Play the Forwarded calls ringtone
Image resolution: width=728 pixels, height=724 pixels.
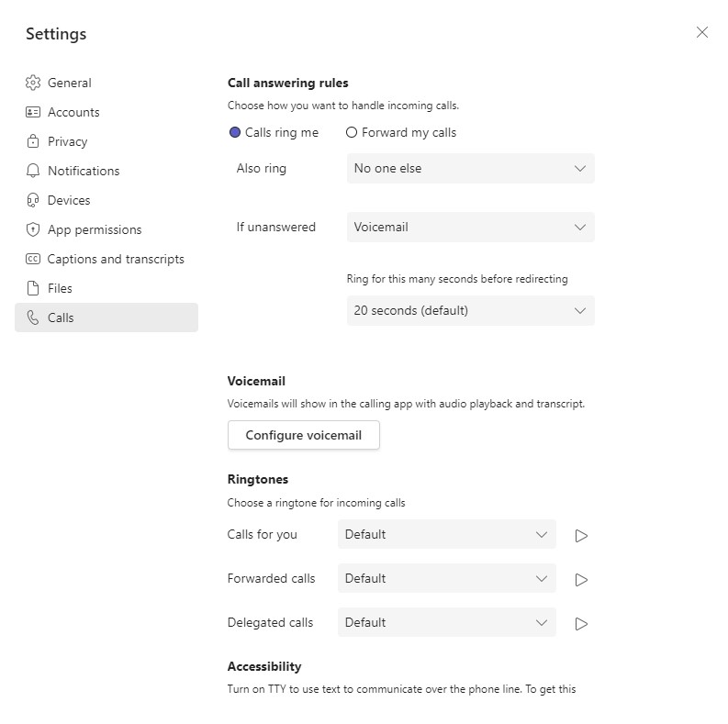click(x=581, y=580)
